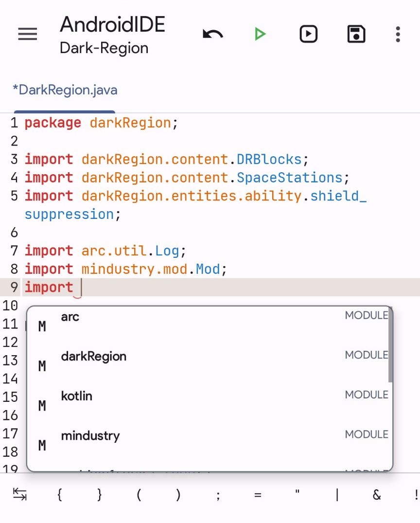Image resolution: width=420 pixels, height=523 pixels.
Task: Open the quick run actions icon
Action: [x=308, y=34]
